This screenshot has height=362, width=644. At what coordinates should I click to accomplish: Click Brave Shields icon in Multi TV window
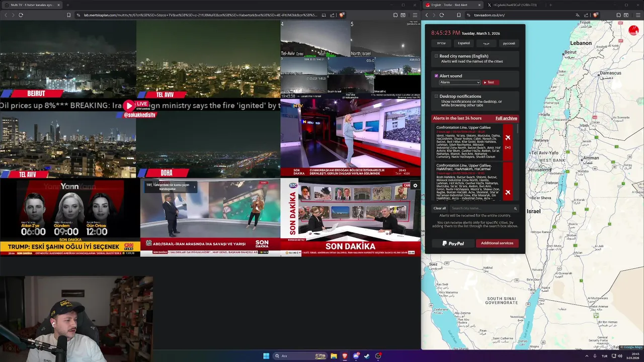[342, 15]
